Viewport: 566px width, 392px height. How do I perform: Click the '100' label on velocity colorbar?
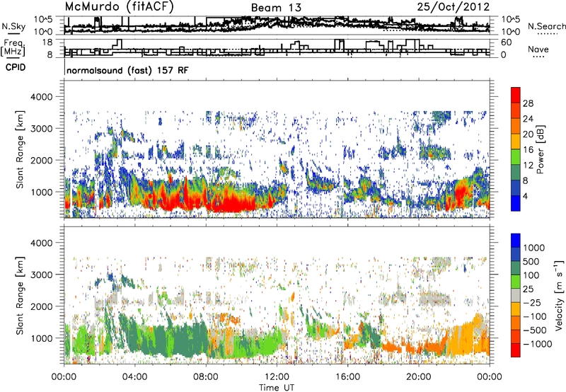tap(533, 275)
